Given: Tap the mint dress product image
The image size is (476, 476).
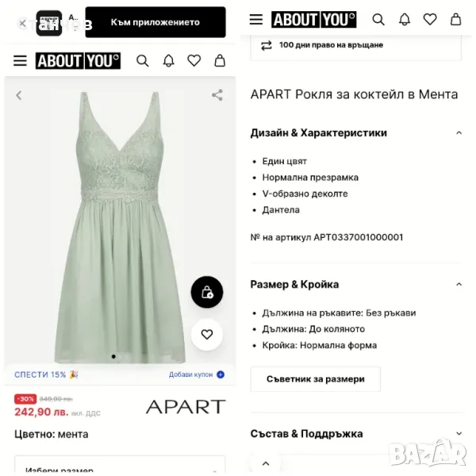Looking at the screenshot, I should tap(120, 227).
